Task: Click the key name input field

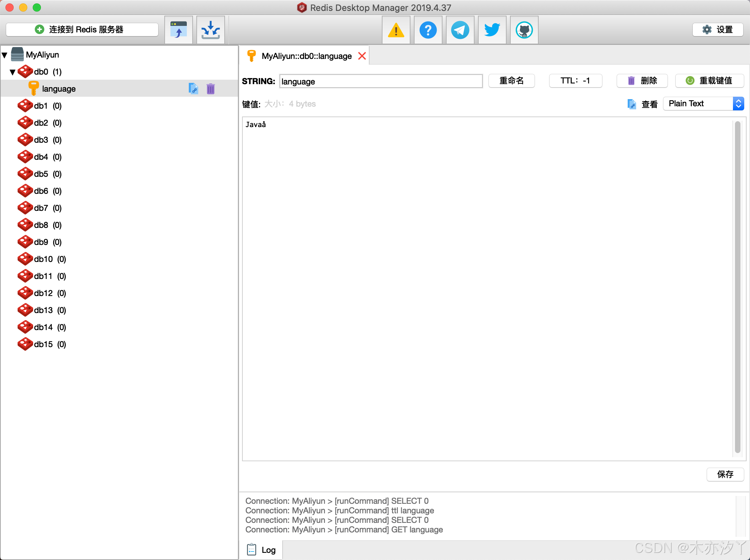Action: (x=380, y=81)
